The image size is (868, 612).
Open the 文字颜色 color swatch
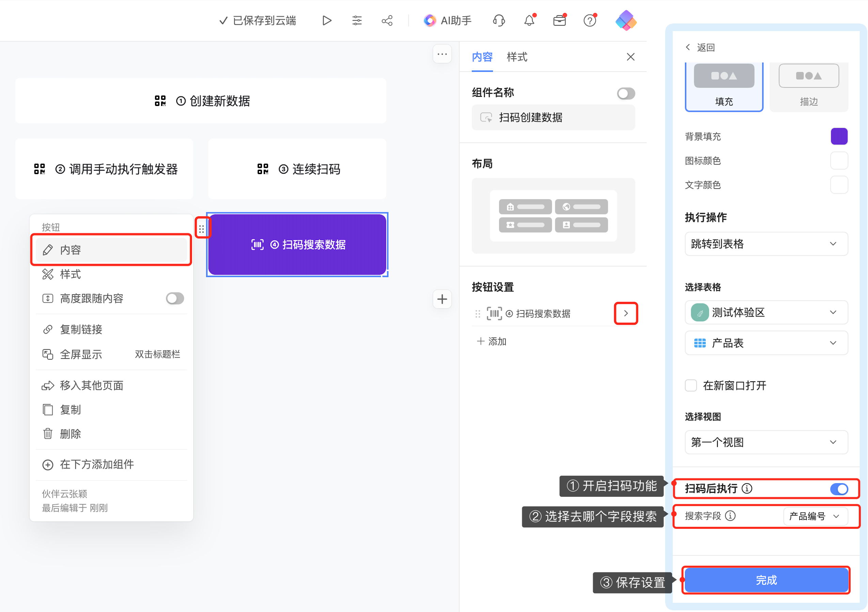click(x=839, y=185)
